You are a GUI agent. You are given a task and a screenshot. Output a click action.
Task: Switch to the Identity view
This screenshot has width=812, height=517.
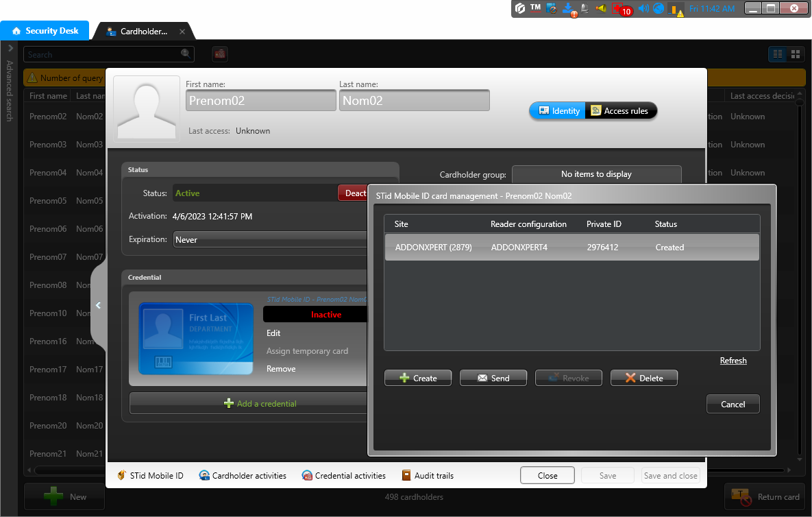pyautogui.click(x=558, y=111)
